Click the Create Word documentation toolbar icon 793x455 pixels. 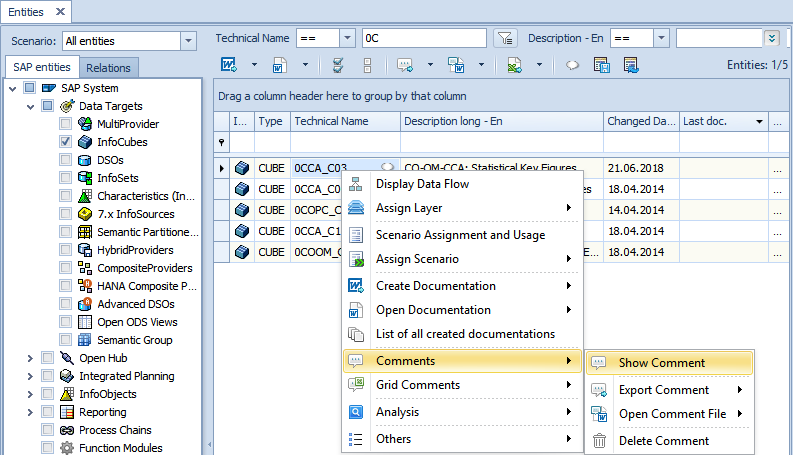228,65
